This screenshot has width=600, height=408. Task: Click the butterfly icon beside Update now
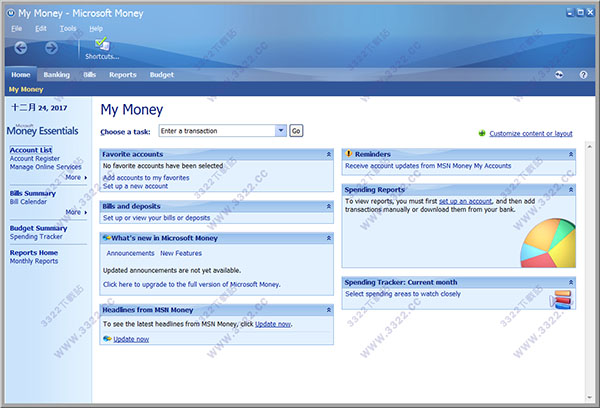tap(107, 339)
